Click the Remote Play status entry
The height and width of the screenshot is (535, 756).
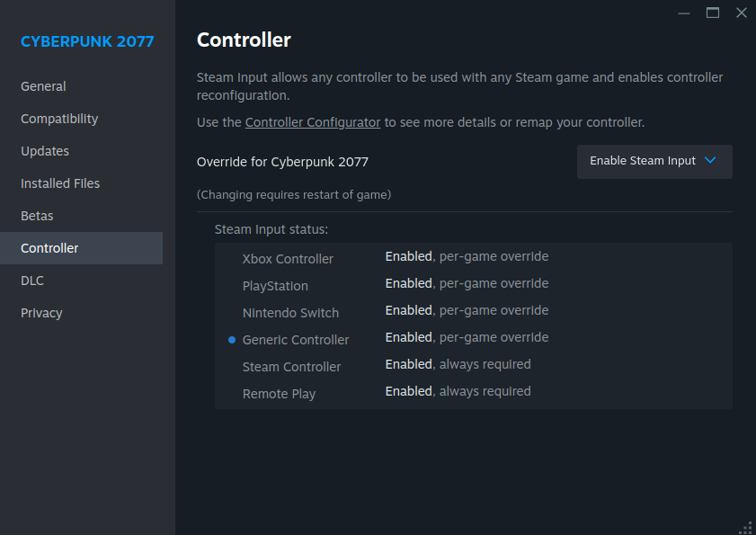click(x=279, y=394)
